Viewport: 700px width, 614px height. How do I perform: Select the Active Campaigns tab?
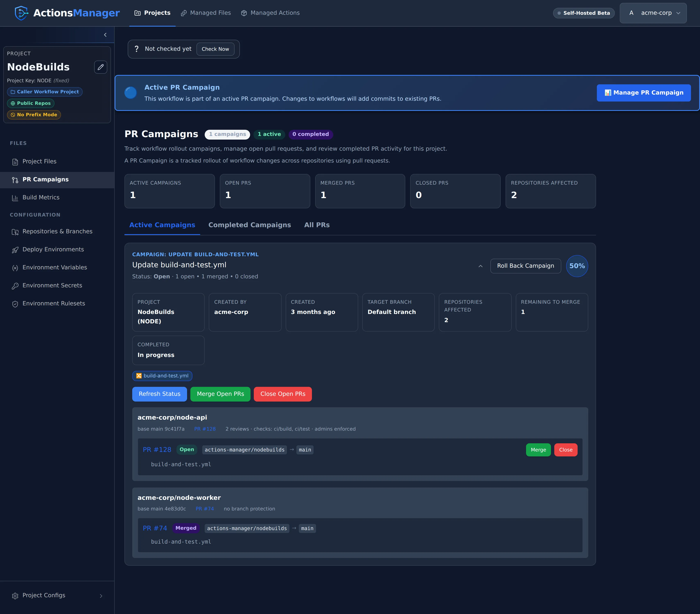[x=162, y=225]
